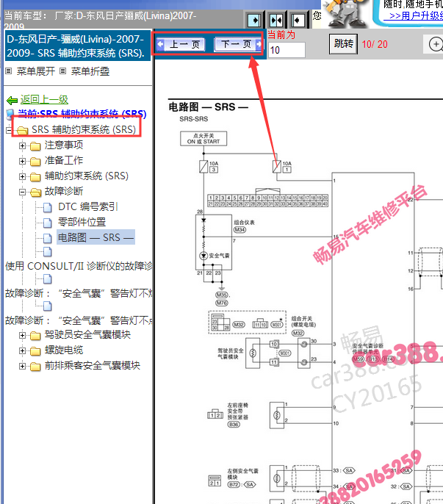The image size is (443, 504).
Task: Click the document icon beside 零部件位置
Action: [x=48, y=223]
